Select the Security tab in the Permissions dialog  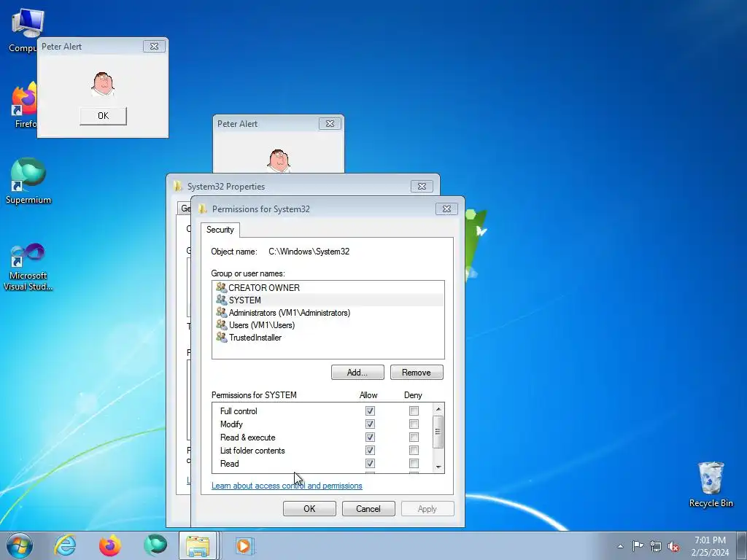click(220, 230)
